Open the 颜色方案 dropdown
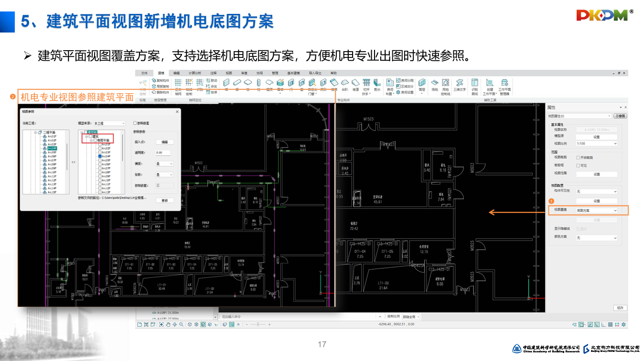Screen dimensions: 644x361 (597, 238)
